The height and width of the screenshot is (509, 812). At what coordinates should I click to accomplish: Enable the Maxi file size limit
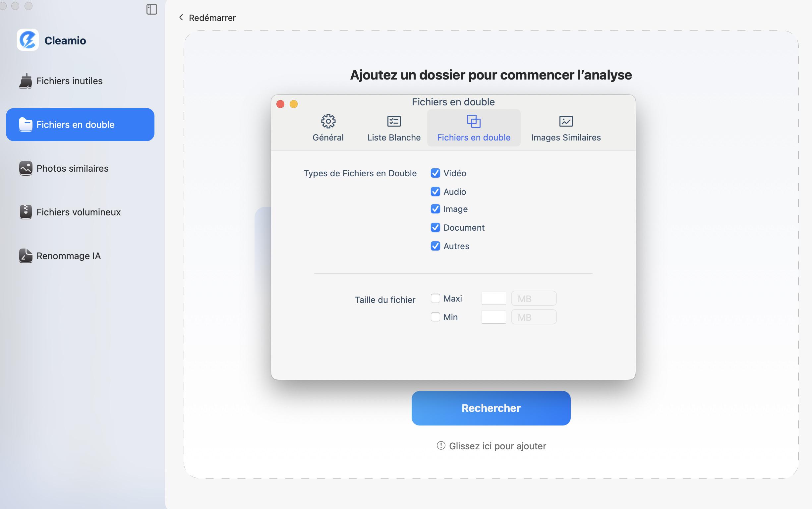435,298
